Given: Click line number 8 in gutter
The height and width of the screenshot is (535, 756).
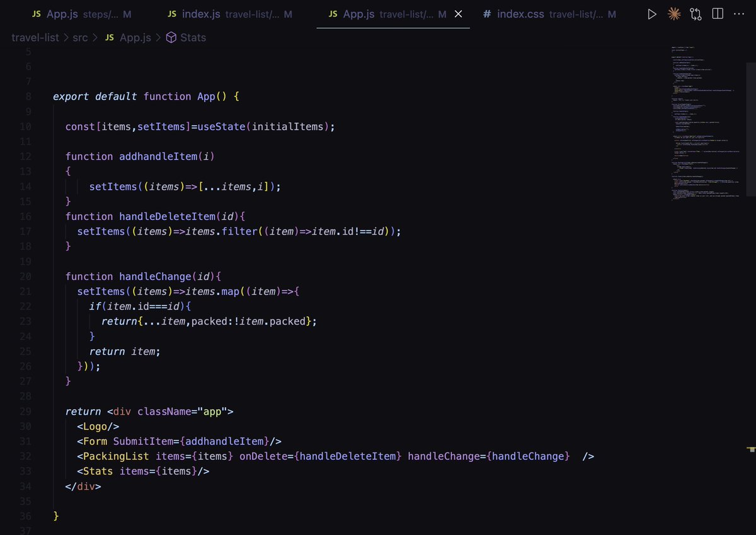Looking at the screenshot, I should click(28, 96).
